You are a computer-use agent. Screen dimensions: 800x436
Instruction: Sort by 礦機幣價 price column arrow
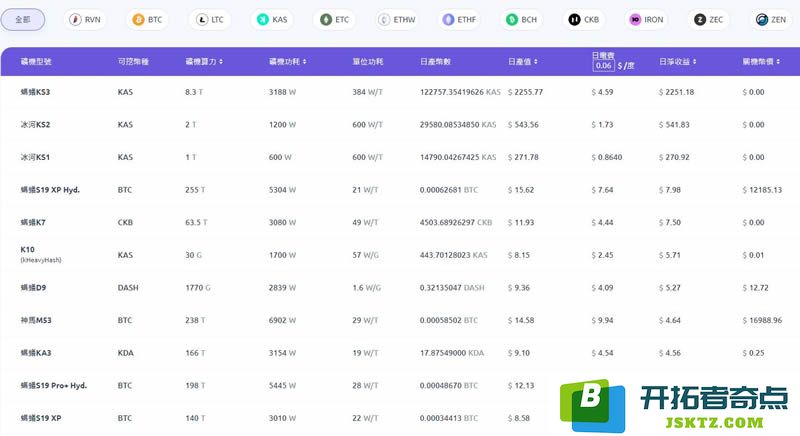point(778,62)
